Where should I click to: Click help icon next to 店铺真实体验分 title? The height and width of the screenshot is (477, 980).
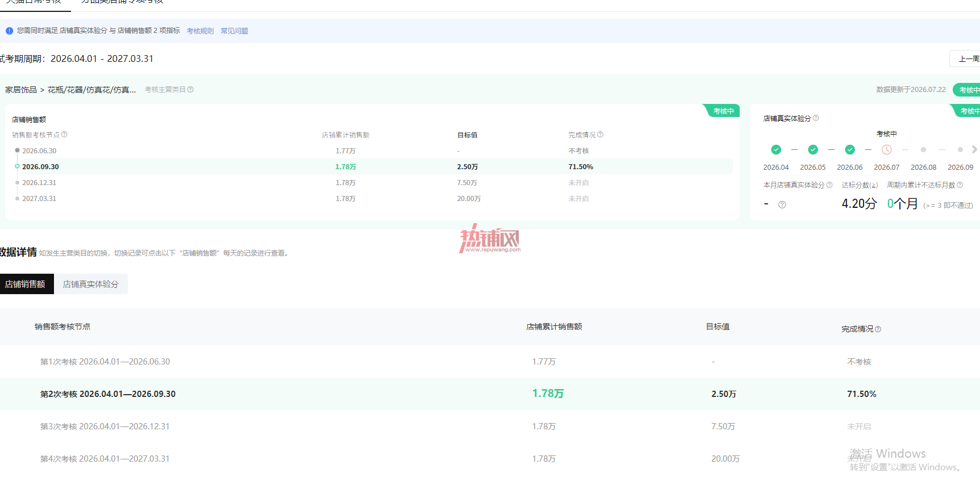tap(816, 118)
